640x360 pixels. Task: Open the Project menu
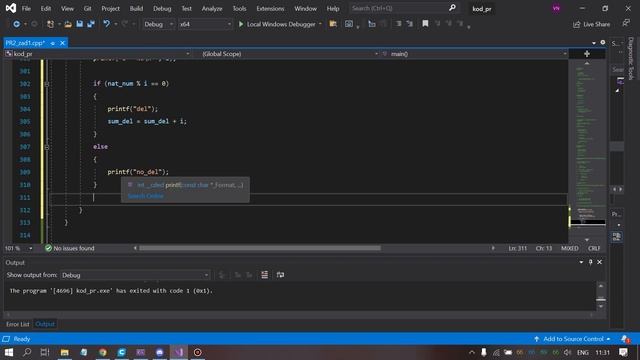[110, 9]
